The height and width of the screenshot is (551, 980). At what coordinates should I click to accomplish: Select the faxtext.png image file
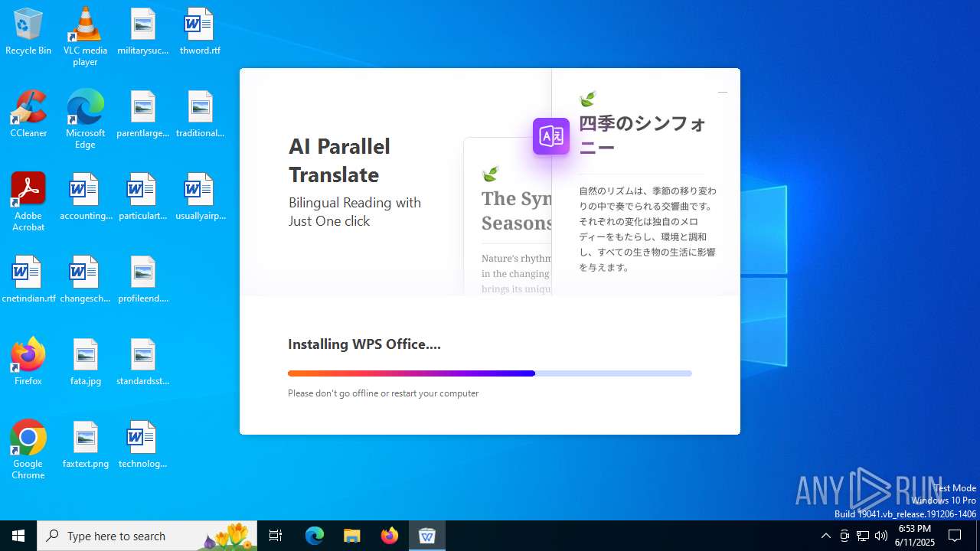point(85,445)
